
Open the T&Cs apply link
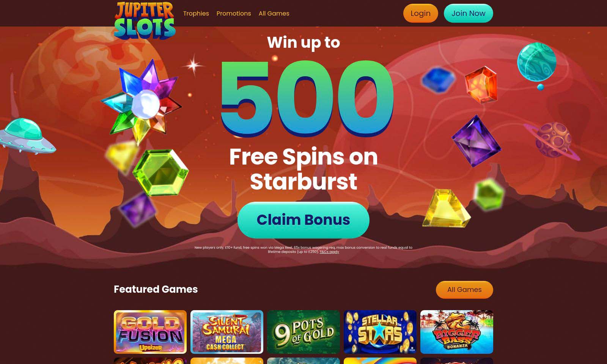pyautogui.click(x=329, y=252)
